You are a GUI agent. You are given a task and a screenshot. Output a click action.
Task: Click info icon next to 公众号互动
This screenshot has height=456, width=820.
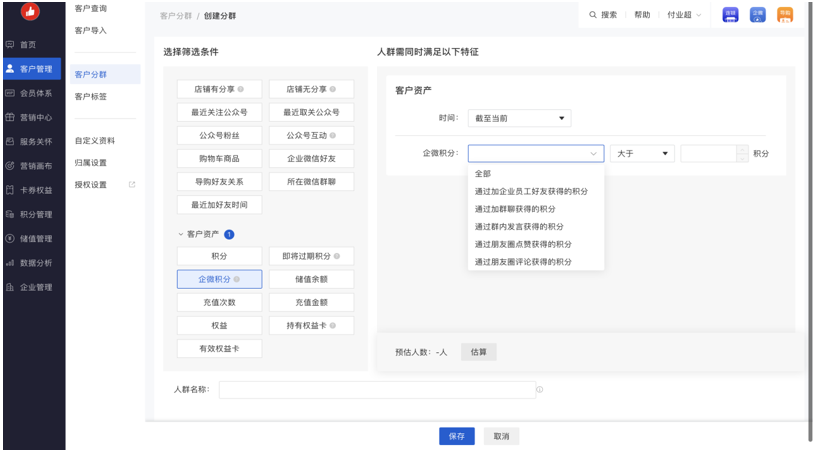click(x=333, y=135)
